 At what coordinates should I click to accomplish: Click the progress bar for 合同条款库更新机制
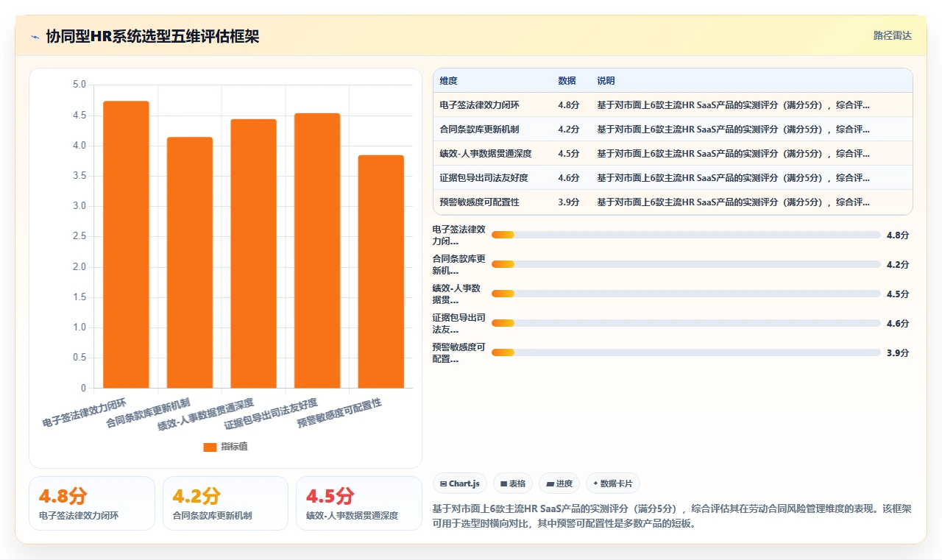click(x=686, y=264)
